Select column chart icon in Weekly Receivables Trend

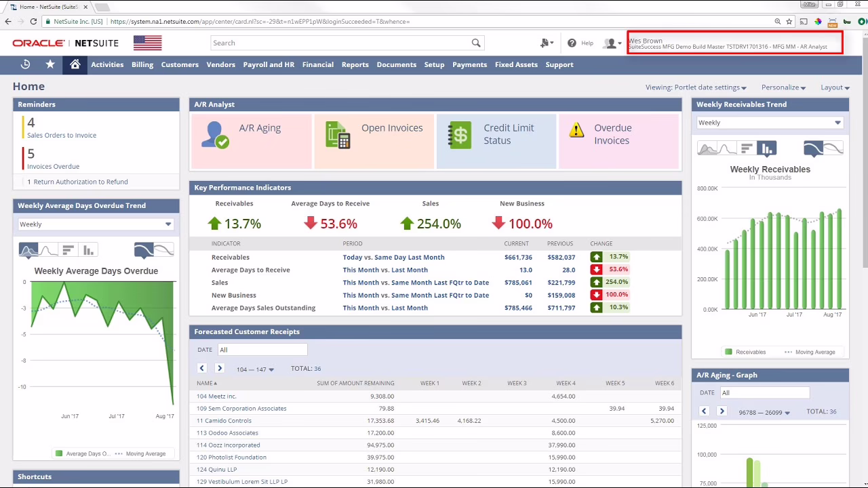tap(766, 148)
